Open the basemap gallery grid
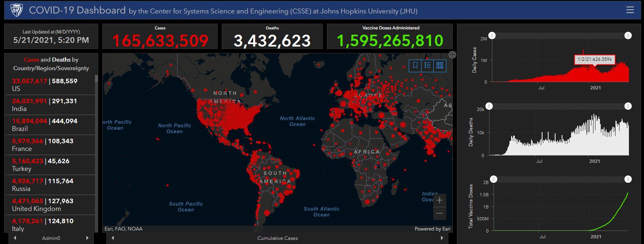Image resolution: width=644 pixels, height=244 pixels. [440, 65]
